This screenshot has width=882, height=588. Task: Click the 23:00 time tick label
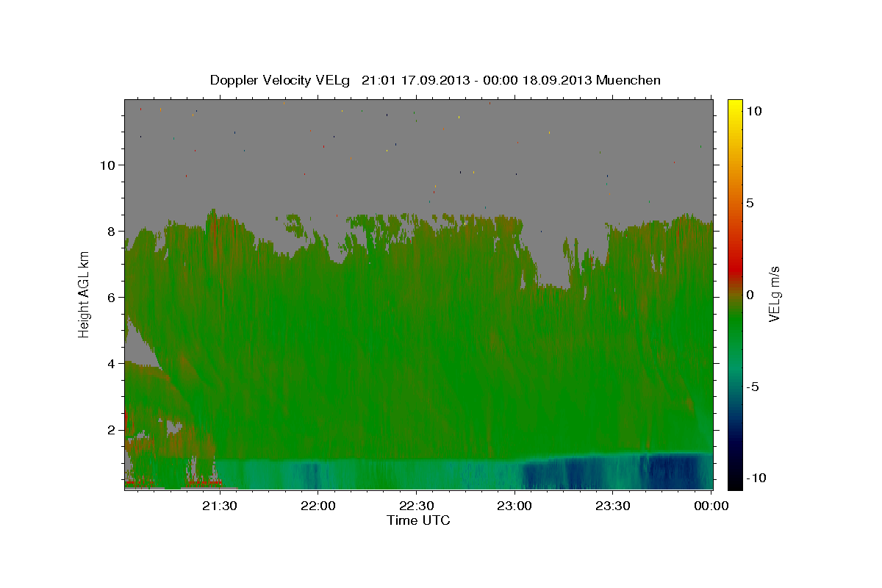(x=515, y=506)
